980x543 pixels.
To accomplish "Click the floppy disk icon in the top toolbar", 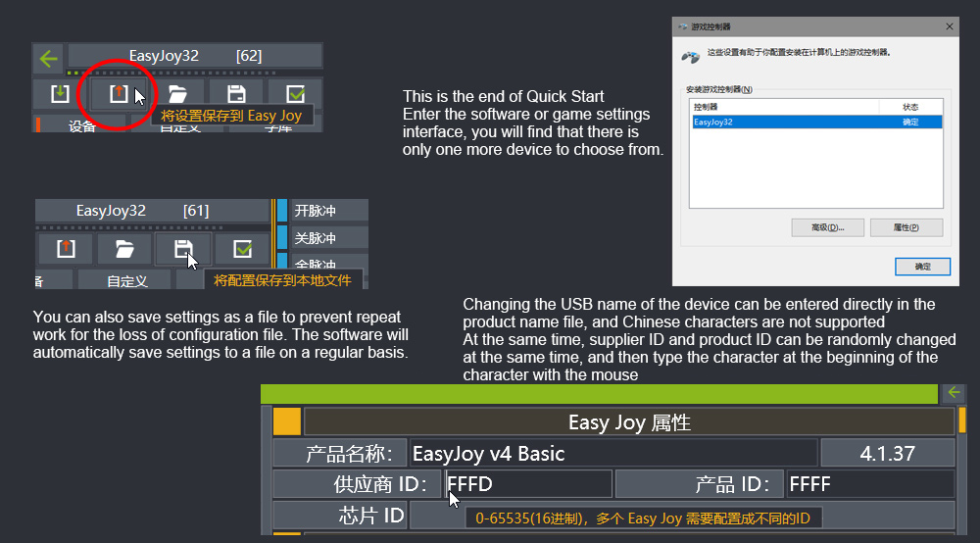I will [x=236, y=94].
